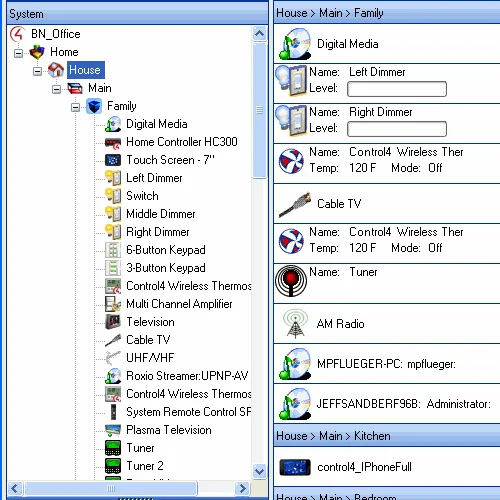Screen dimensions: 500x500
Task: Click the House > Main > Kitchen header
Action: [x=387, y=436]
